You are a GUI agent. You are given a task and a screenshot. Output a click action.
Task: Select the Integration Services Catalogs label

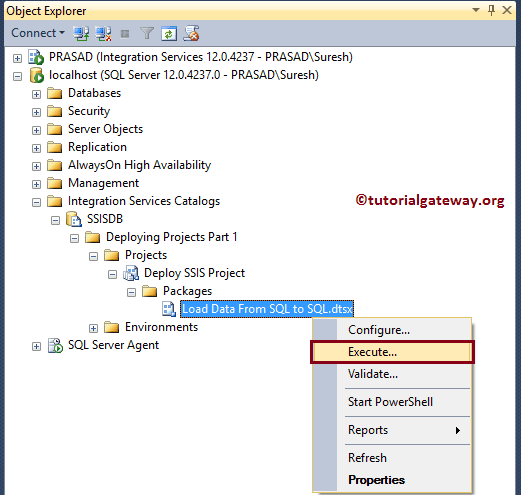click(144, 201)
